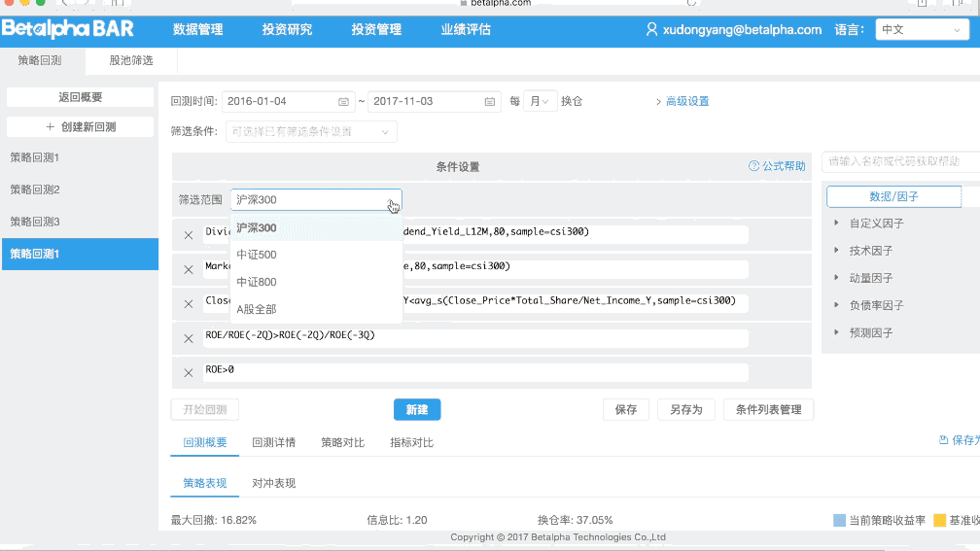Switch to the 指标对比 tab
Image resolution: width=980 pixels, height=551 pixels.
(x=411, y=442)
